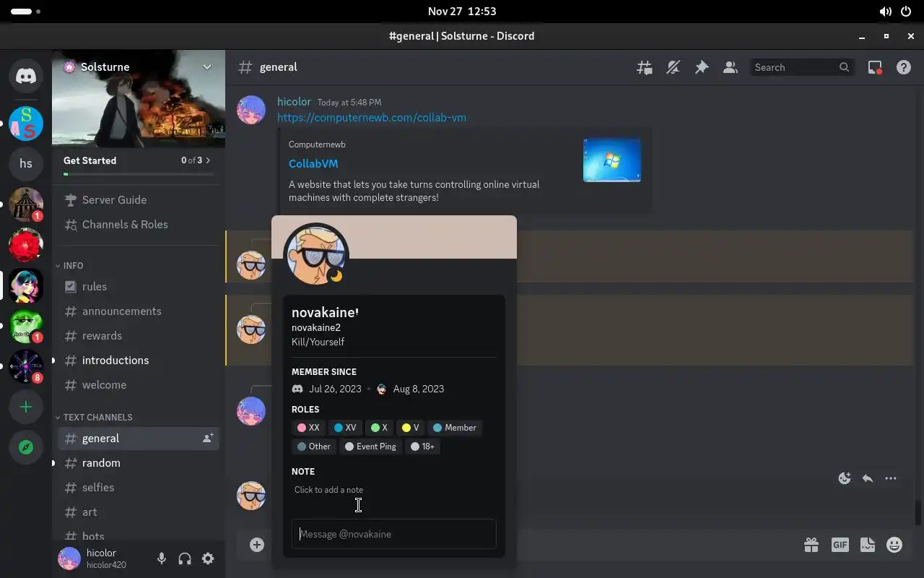This screenshot has width=924, height=578.
Task: Open the clock Nov 27 12:53
Action: tap(462, 12)
